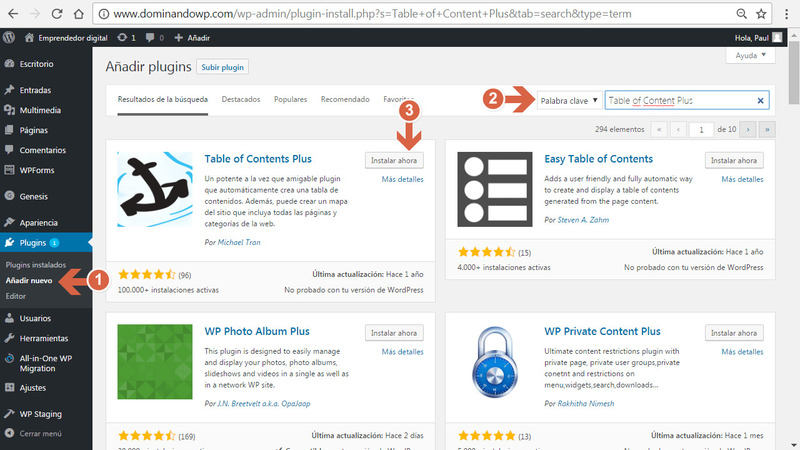Open Easy Table of Contents title link
This screenshot has width=800, height=450.
tap(598, 159)
